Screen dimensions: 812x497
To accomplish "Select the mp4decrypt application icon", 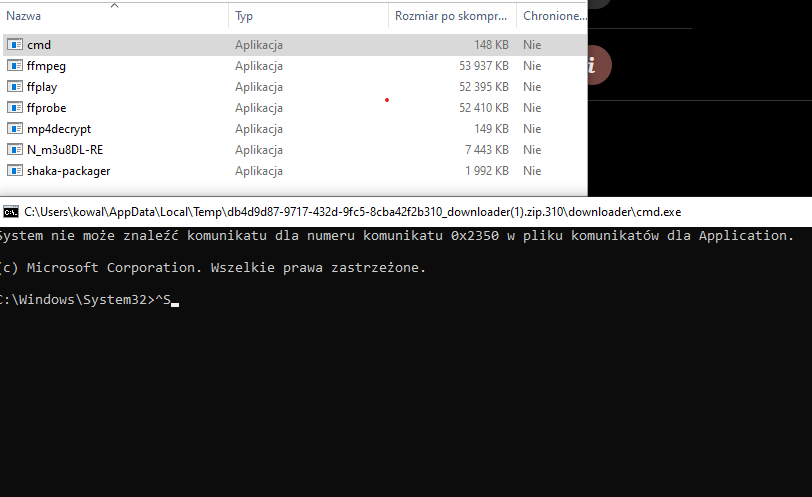I will click(14, 128).
